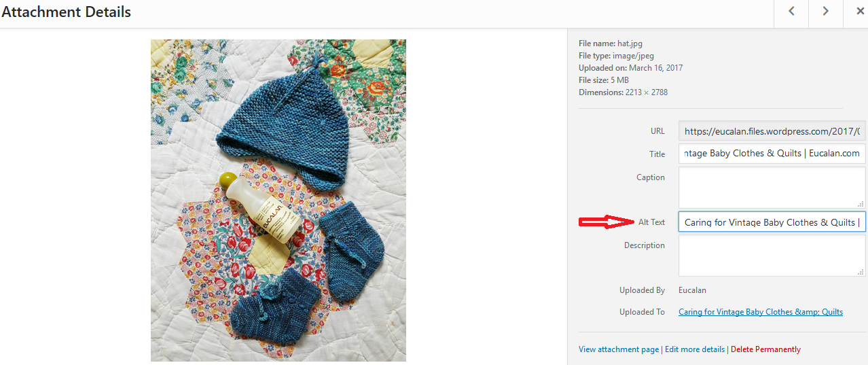The width and height of the screenshot is (868, 365).
Task: Open View attachment page link
Action: coord(619,349)
